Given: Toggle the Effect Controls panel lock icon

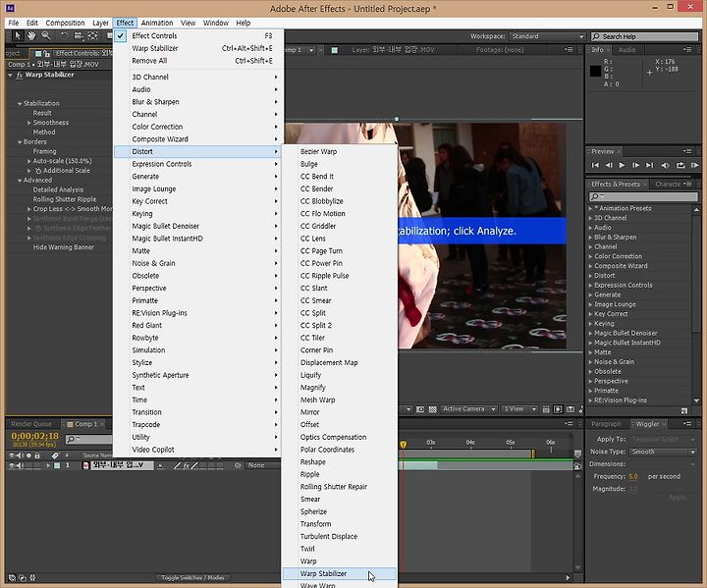Looking at the screenshot, I should click(x=46, y=54).
